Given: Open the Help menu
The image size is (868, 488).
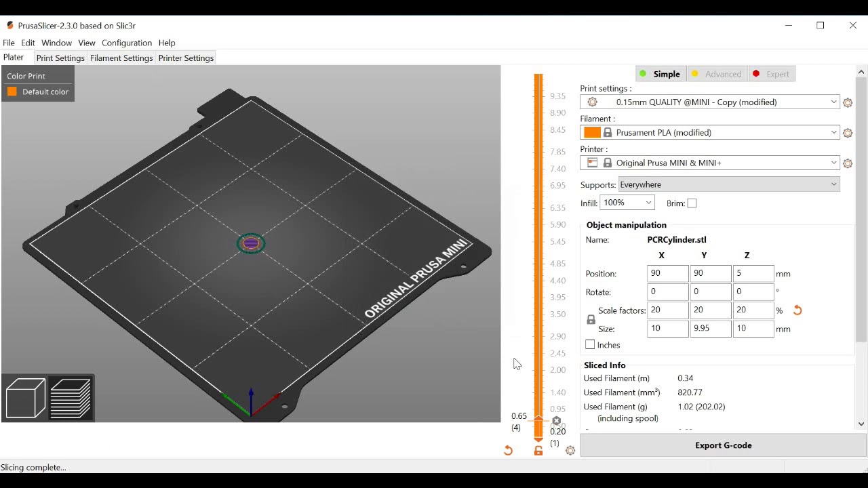Looking at the screenshot, I should click(167, 43).
